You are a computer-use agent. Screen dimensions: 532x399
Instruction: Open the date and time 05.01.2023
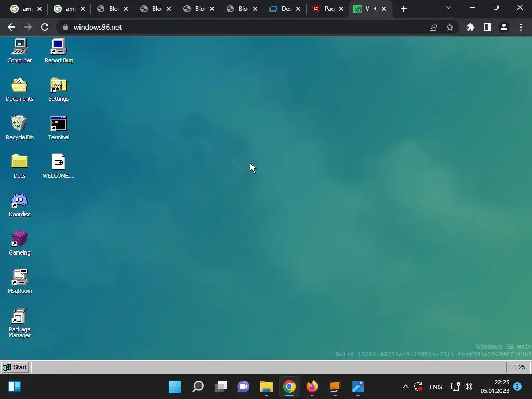[495, 387]
